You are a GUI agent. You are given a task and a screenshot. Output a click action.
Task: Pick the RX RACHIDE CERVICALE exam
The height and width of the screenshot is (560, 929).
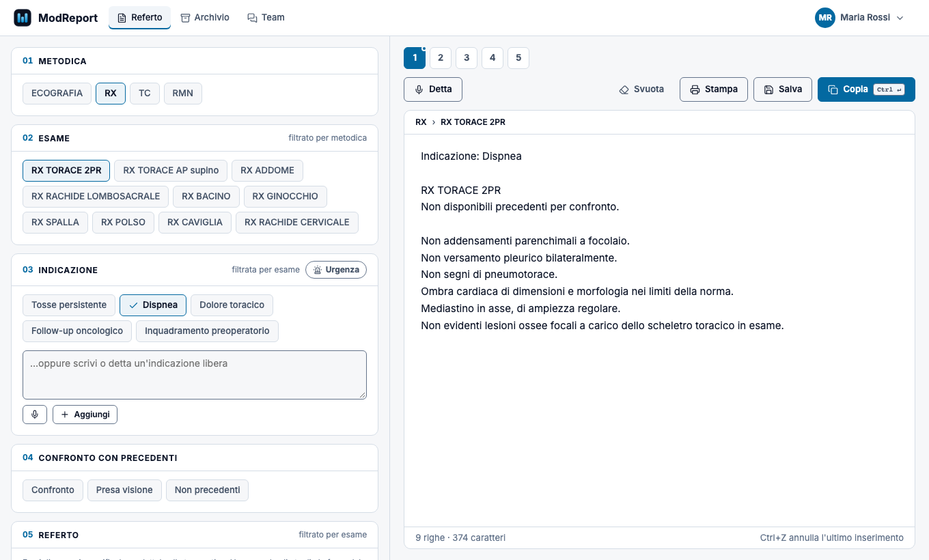click(x=297, y=223)
